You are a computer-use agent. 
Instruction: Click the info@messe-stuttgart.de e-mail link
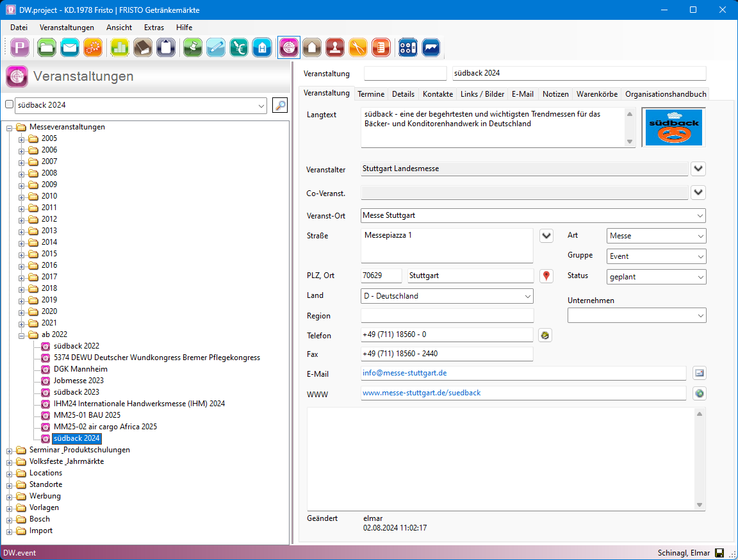tap(405, 373)
